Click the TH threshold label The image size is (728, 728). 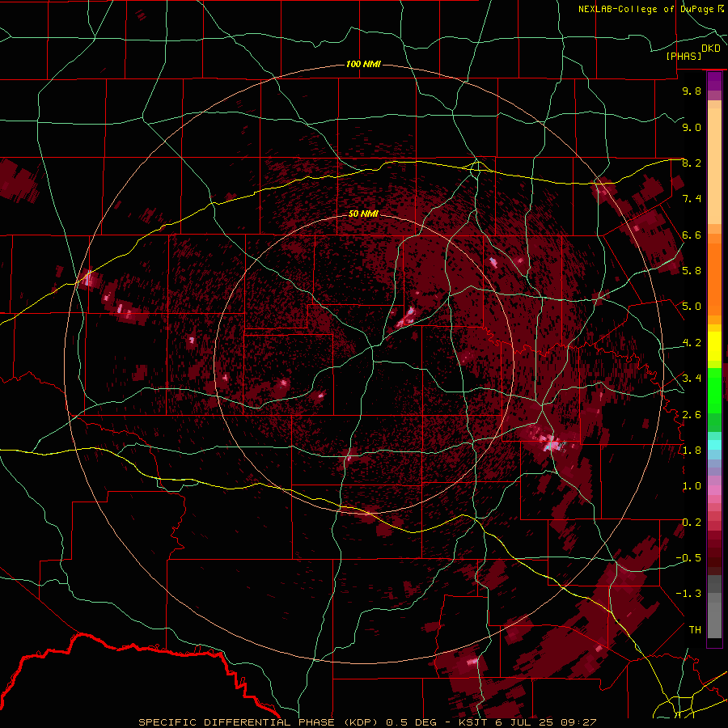click(x=695, y=630)
